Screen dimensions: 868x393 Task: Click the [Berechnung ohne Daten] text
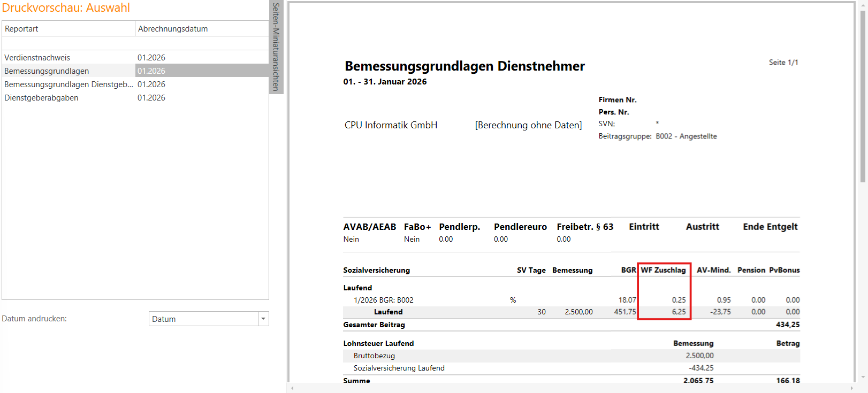tap(528, 125)
